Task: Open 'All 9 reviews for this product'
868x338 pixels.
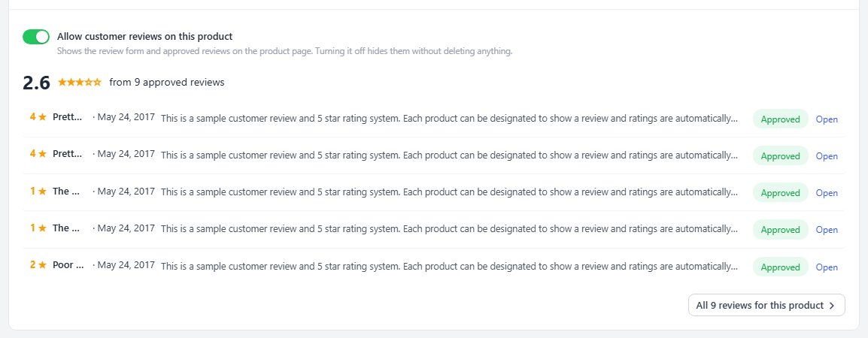Action: pyautogui.click(x=766, y=306)
